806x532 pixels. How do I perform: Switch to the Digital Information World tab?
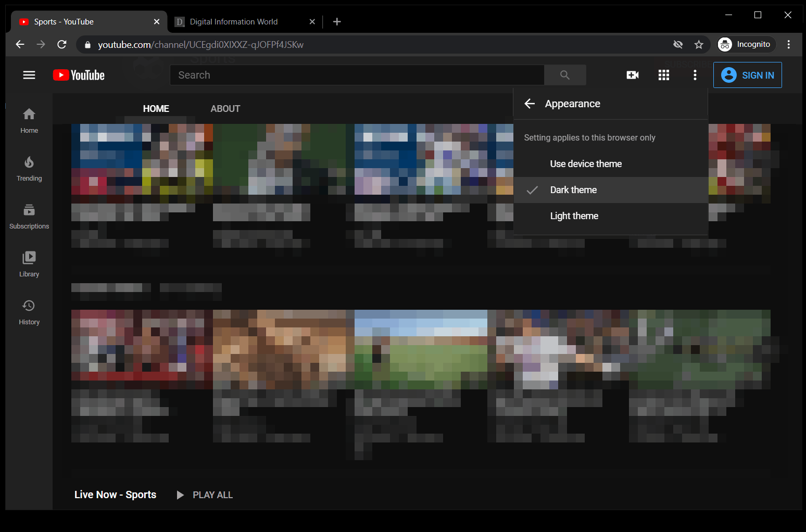[x=233, y=21]
